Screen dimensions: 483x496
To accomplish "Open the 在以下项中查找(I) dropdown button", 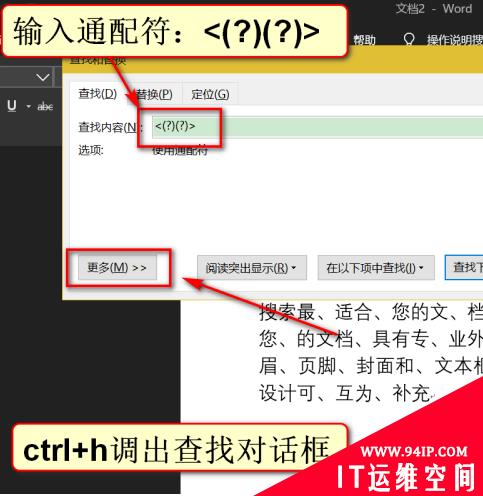I will 376,268.
